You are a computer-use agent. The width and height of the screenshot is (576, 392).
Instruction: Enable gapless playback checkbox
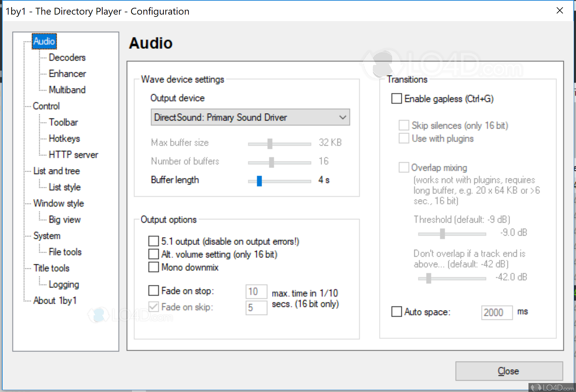pos(397,98)
